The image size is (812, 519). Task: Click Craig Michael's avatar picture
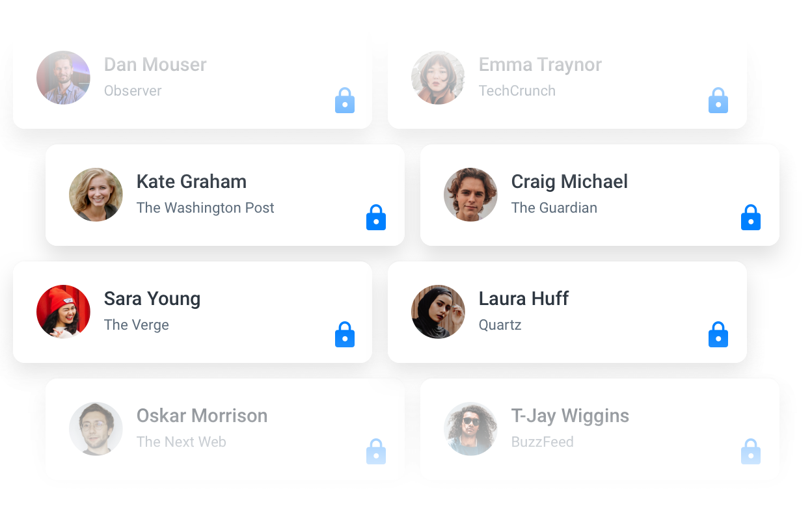click(470, 195)
